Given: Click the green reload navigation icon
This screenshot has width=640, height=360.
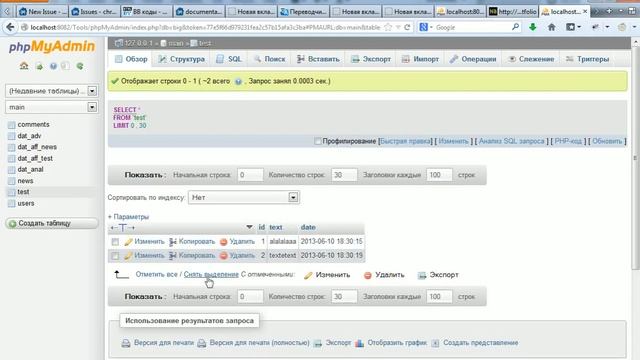Looking at the screenshot, I should click(80, 66).
